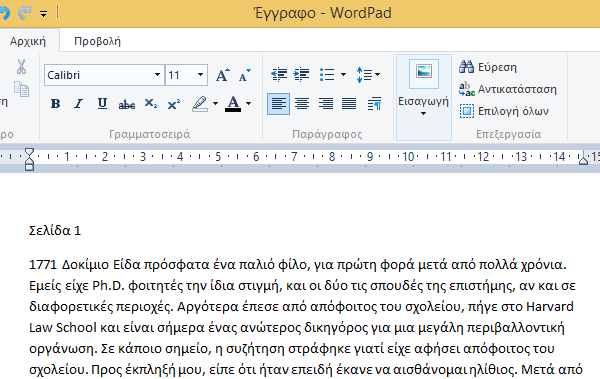600x379 pixels.
Task: Click the Εύρεση find button
Action: coord(488,67)
